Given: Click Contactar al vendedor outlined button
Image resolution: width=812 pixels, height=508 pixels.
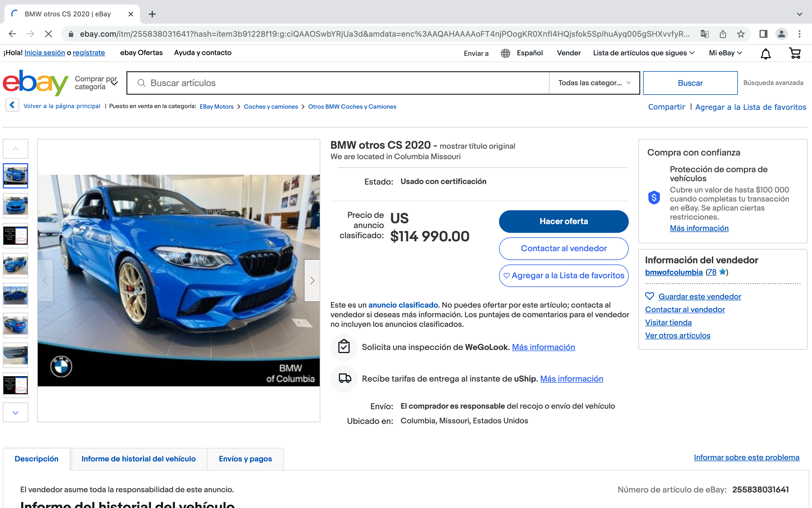Looking at the screenshot, I should pos(564,249).
